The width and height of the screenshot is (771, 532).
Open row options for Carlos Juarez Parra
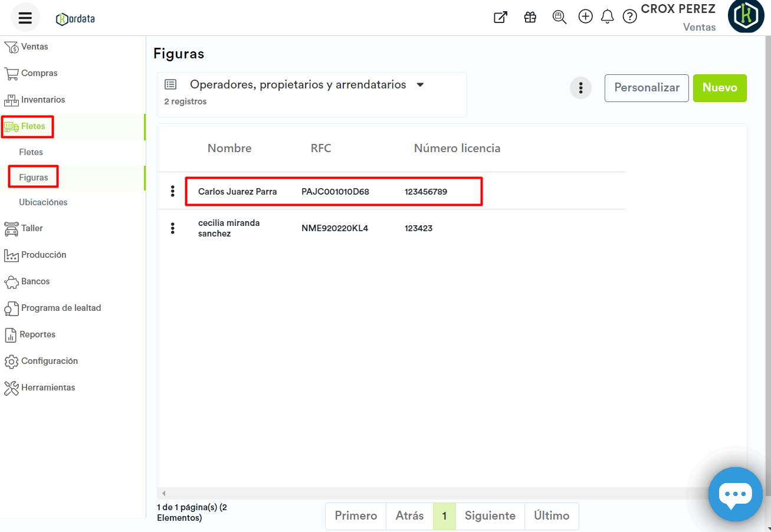point(172,191)
